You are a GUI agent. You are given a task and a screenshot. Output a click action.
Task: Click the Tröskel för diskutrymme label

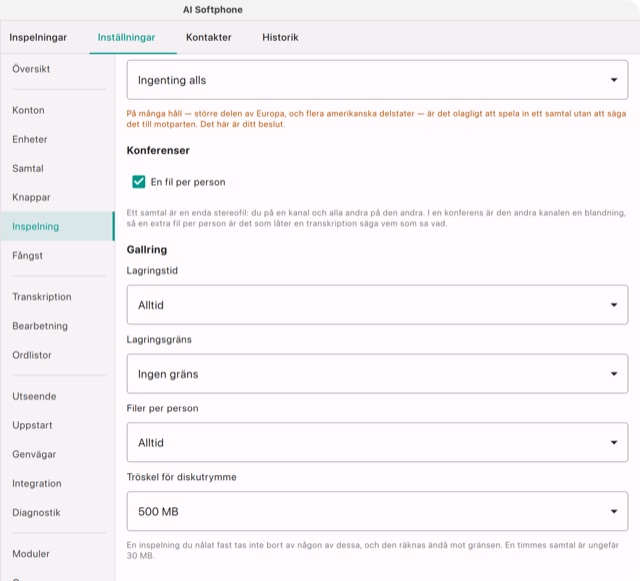(x=182, y=477)
